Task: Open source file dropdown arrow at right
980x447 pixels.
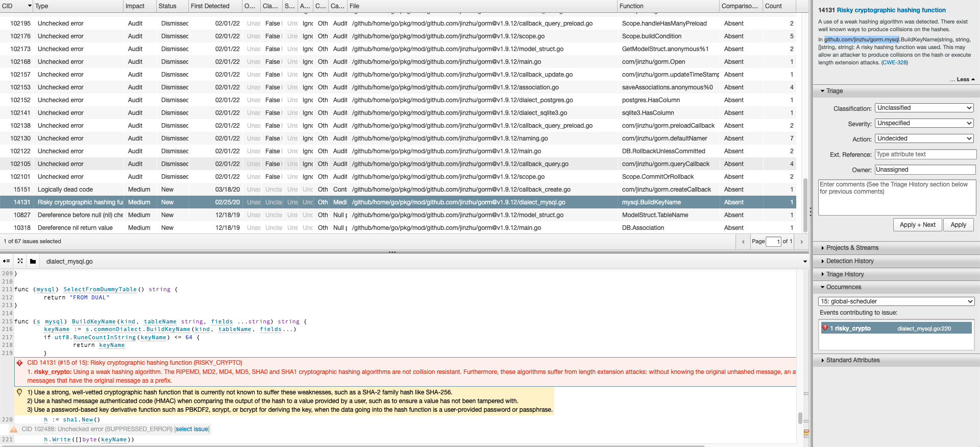Action: coord(805,262)
